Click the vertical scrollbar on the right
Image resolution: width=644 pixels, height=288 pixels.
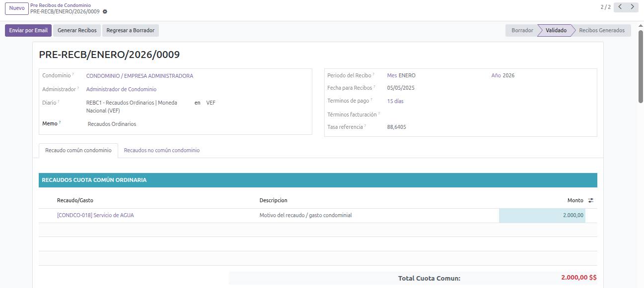pos(641,67)
